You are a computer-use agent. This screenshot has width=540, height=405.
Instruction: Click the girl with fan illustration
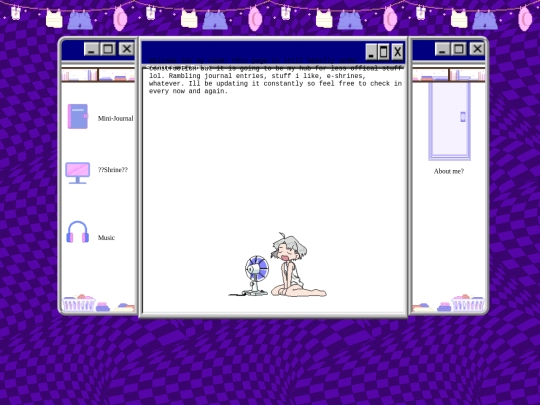click(278, 264)
